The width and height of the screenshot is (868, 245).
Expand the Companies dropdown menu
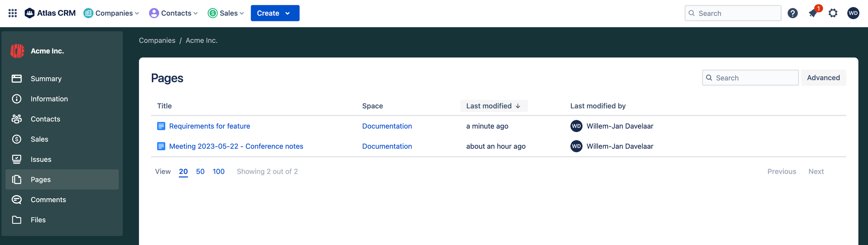click(112, 13)
